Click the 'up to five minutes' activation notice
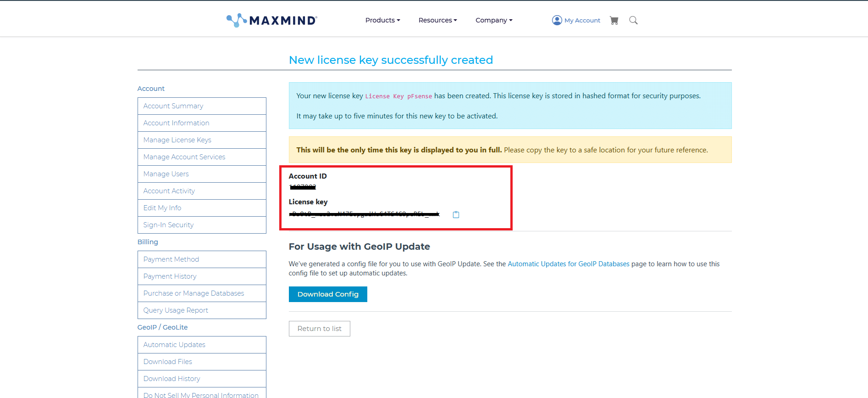This screenshot has width=868, height=398. [x=397, y=116]
